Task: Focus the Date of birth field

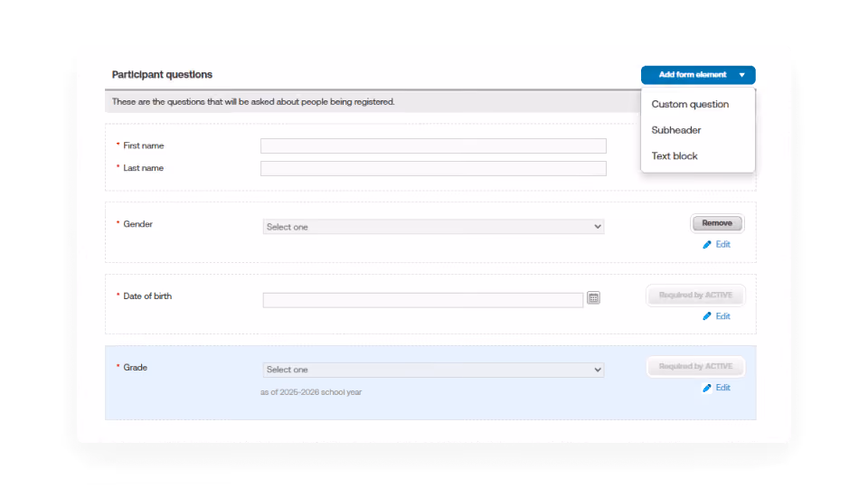Action: pos(423,300)
